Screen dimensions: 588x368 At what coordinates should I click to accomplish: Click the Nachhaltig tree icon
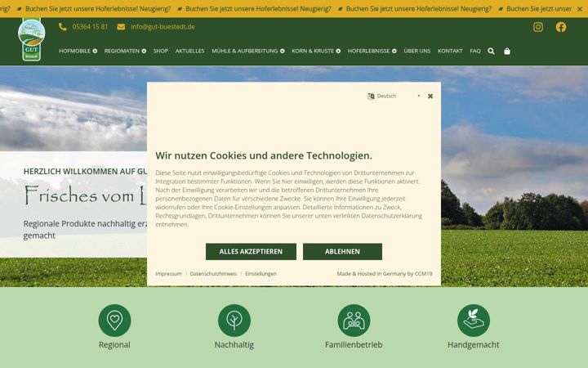[234, 321]
